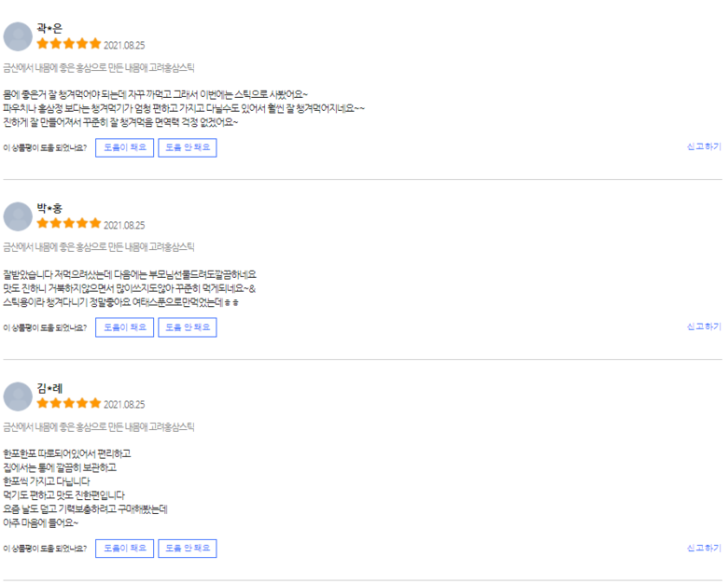Open the product title link under 김*례's rating
728x584 pixels.
pos(99,426)
